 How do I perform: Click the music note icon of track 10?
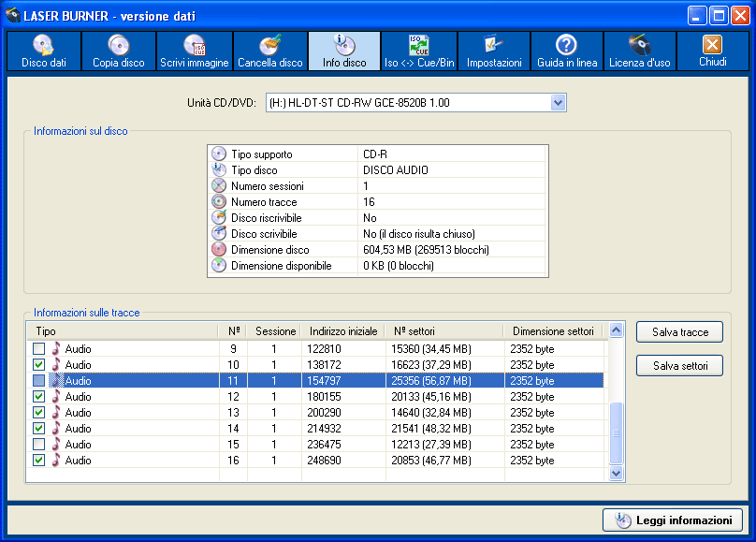coord(56,364)
